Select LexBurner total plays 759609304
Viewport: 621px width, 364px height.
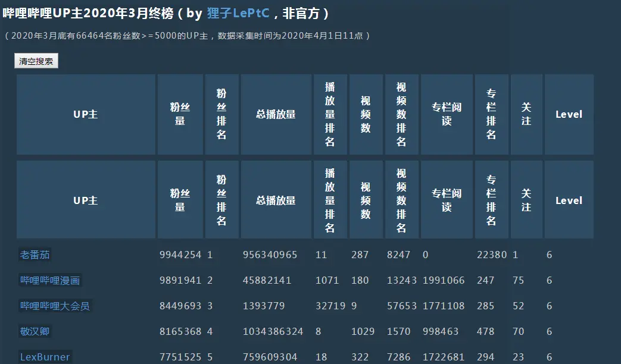point(270,357)
